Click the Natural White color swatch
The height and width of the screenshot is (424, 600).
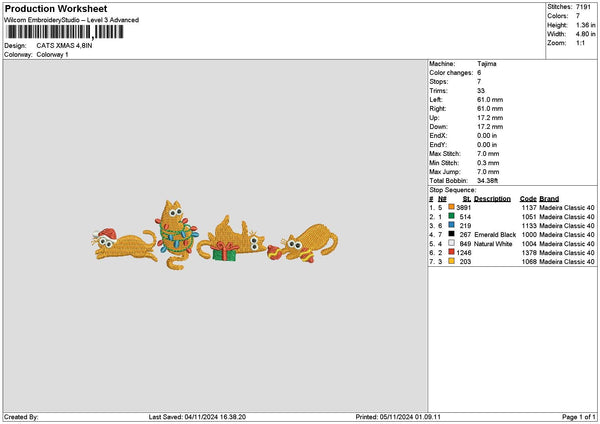click(x=452, y=243)
